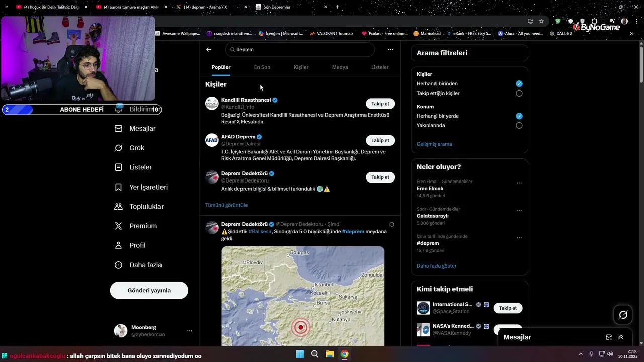
Task: Open Premium in the sidebar
Action: (x=136, y=226)
